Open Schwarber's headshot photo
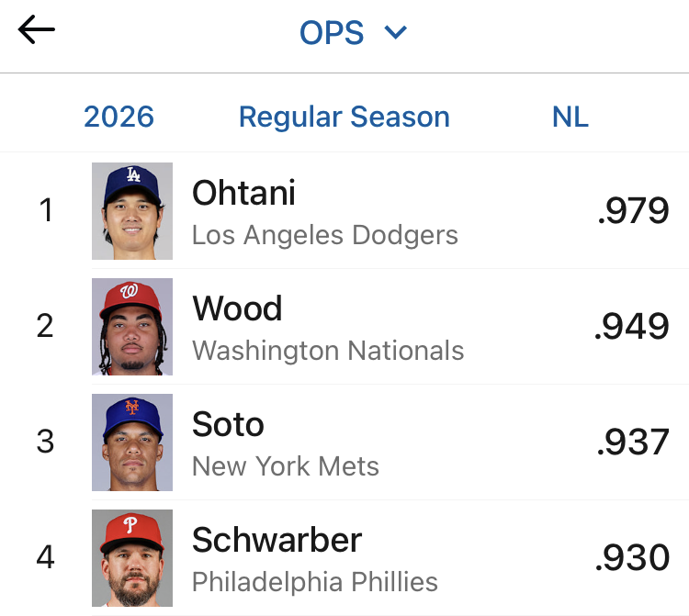Screen dimensions: 689x616 132,558
